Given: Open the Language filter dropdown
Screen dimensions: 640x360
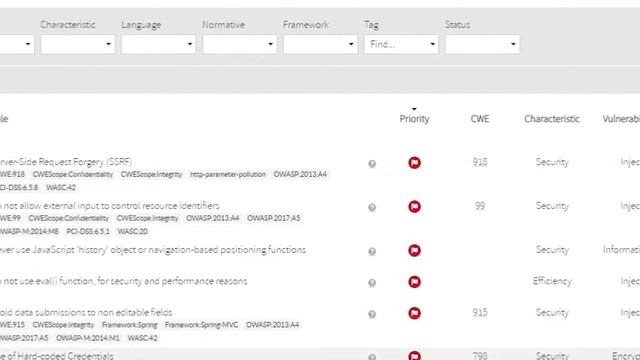Looking at the screenshot, I should (158, 44).
